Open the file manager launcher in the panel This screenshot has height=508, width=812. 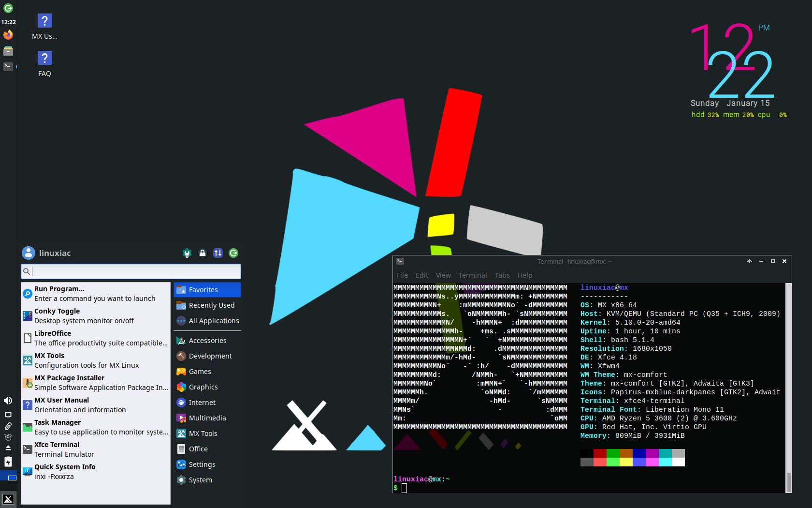(x=8, y=51)
